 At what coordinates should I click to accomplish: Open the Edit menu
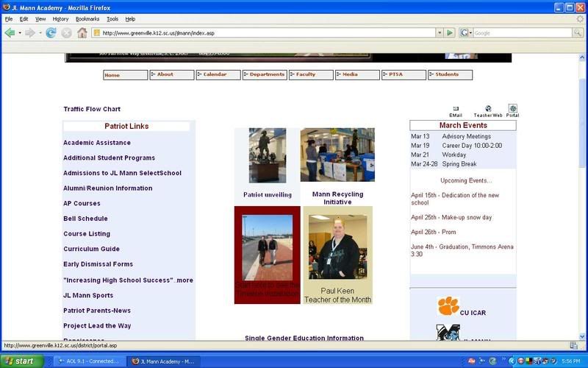click(24, 19)
